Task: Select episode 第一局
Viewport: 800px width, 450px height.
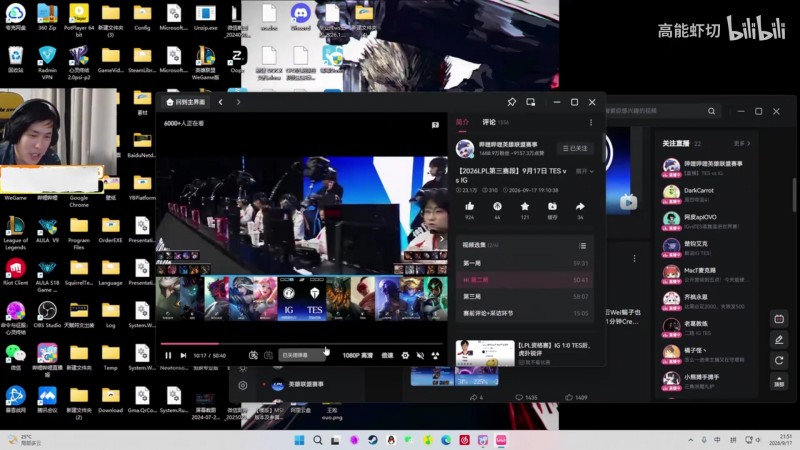Action: pyautogui.click(x=525, y=263)
